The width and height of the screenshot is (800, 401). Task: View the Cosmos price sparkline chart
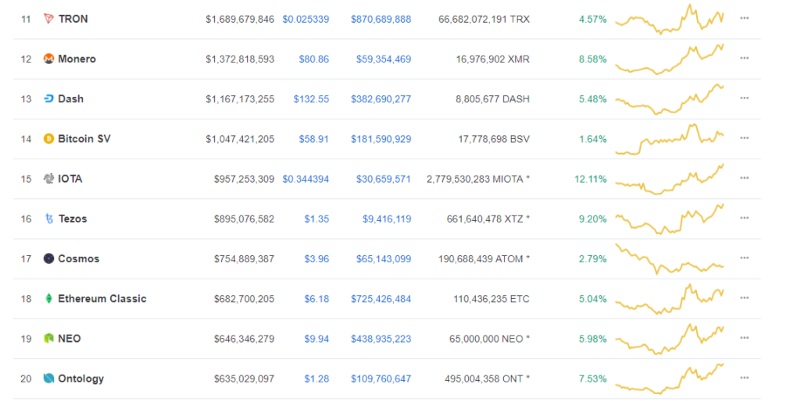coord(669,259)
